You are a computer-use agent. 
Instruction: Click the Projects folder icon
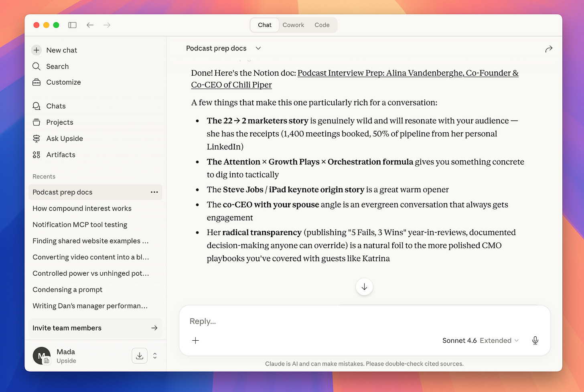(36, 122)
